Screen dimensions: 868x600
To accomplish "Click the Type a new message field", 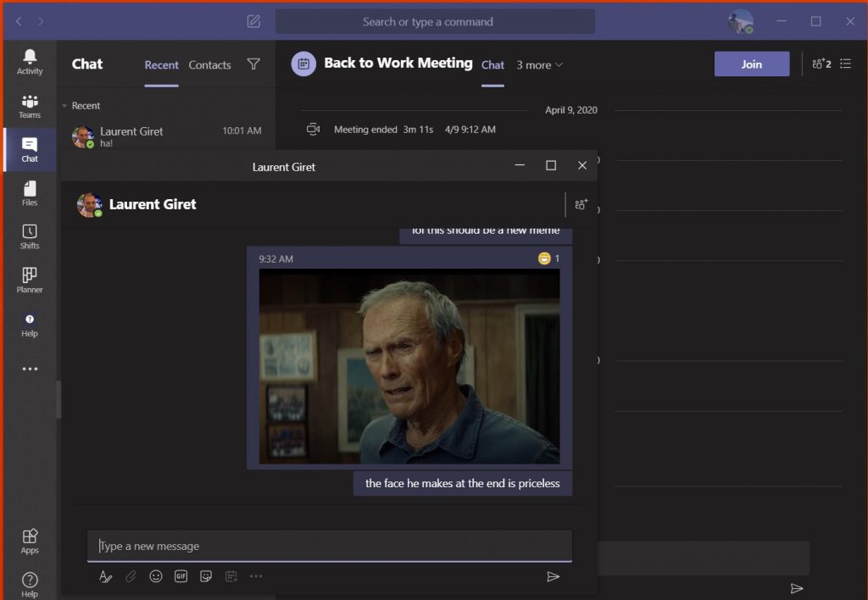I will point(330,546).
